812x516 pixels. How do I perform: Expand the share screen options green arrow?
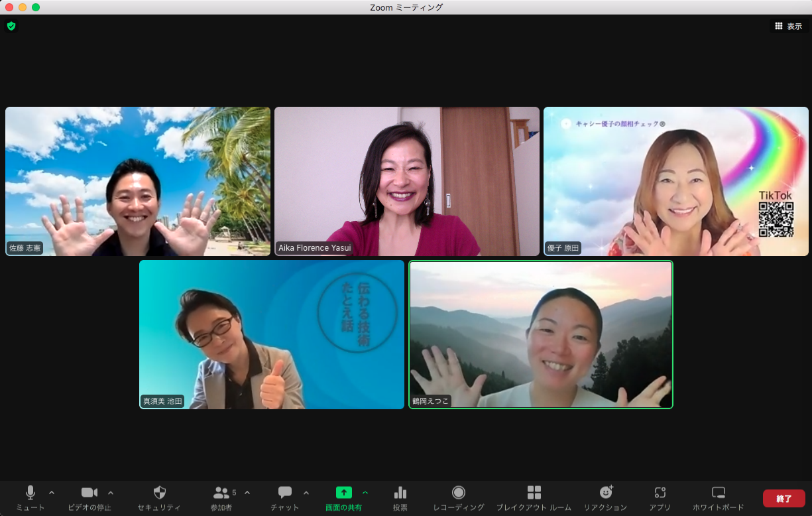[365, 493]
